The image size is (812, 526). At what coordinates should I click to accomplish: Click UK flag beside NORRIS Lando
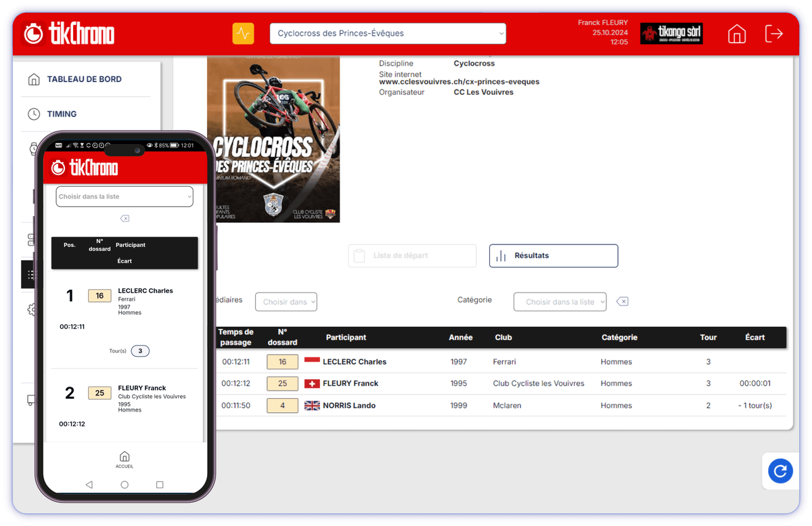coord(312,406)
